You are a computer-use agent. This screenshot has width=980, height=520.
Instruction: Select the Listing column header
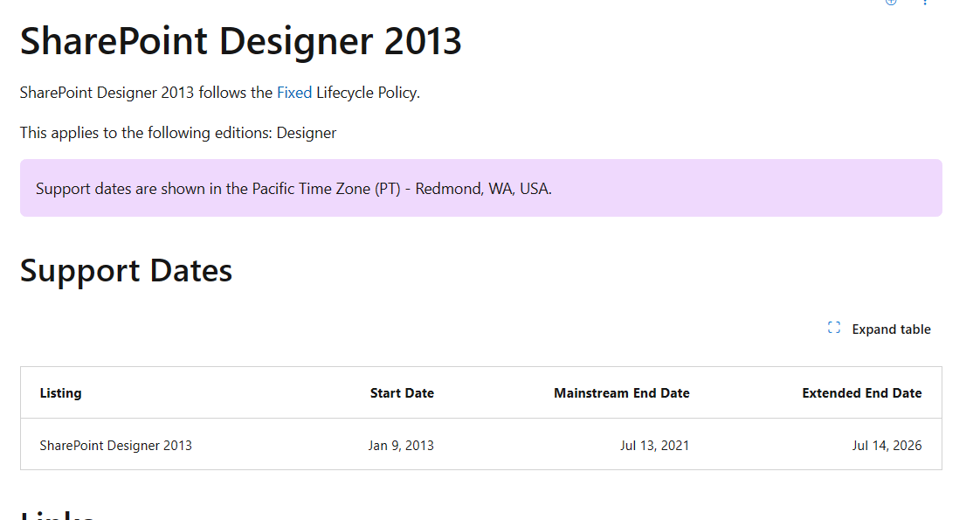tap(60, 393)
